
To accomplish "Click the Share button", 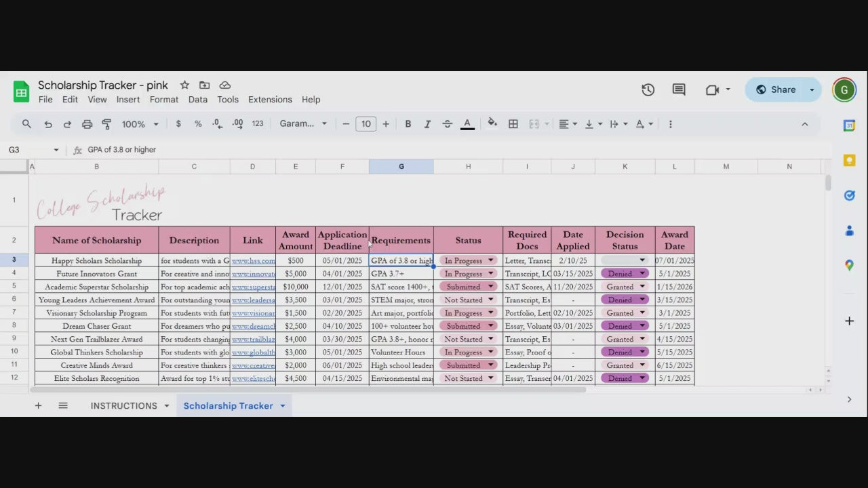I will pyautogui.click(x=776, y=89).
